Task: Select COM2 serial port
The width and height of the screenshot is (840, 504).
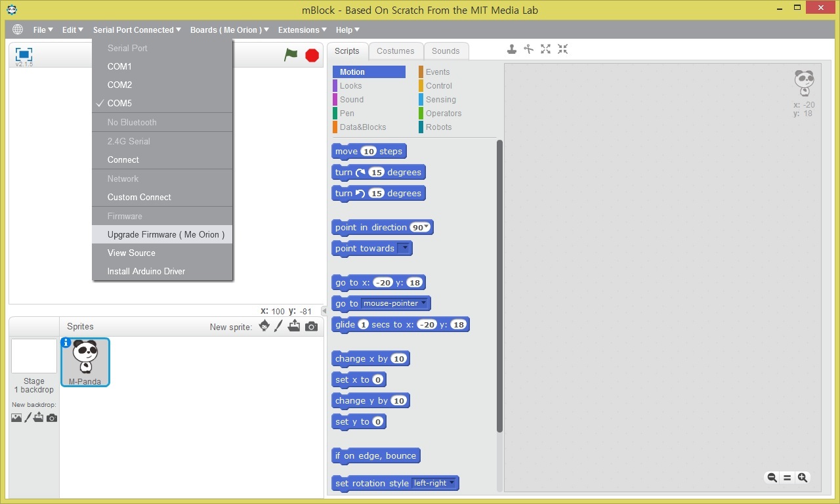Action: pos(163,85)
